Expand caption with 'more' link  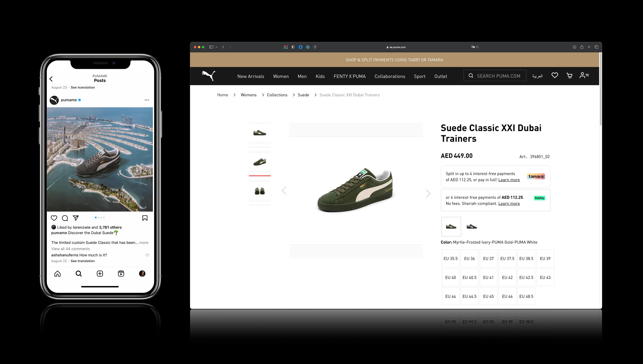[x=144, y=242]
